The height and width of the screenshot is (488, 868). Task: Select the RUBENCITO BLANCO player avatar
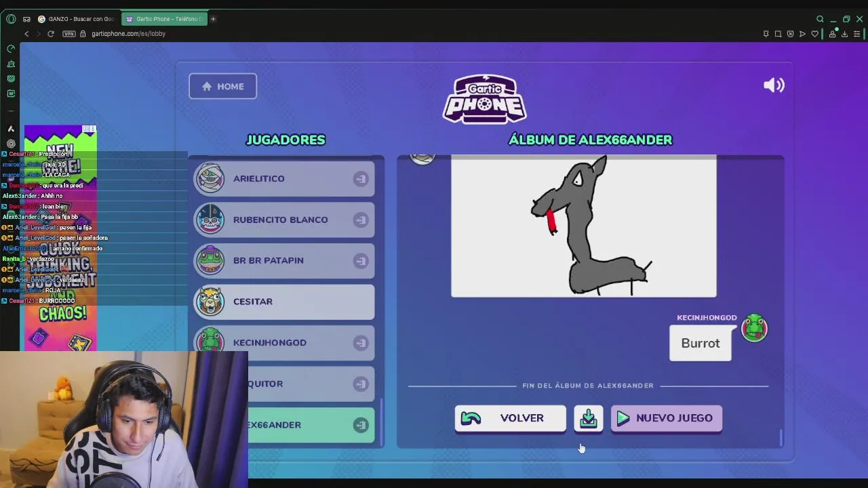[x=210, y=219]
